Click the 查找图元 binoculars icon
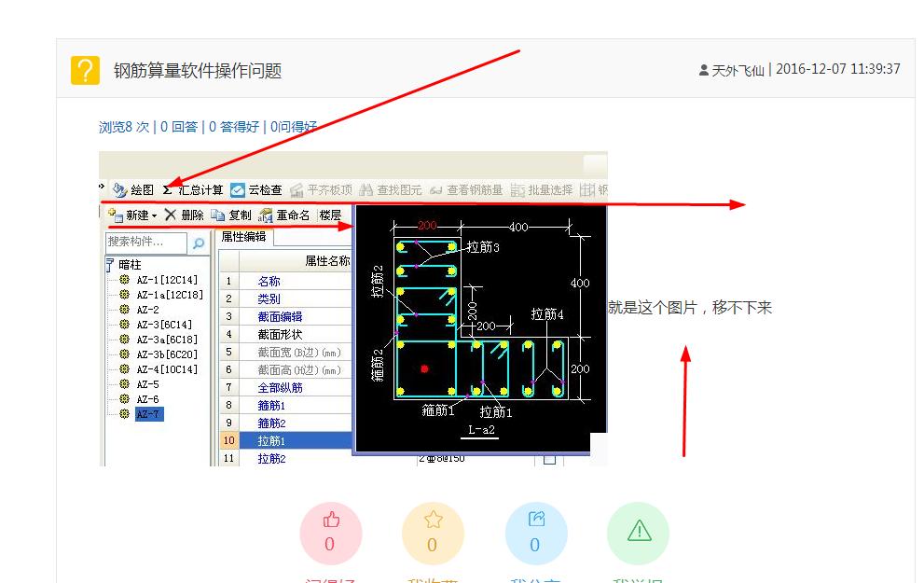Viewport: 924px width, 583px height. tap(365, 189)
